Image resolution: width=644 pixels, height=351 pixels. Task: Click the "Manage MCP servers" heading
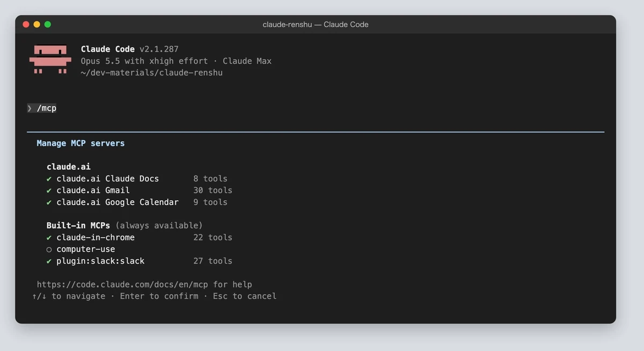point(80,143)
